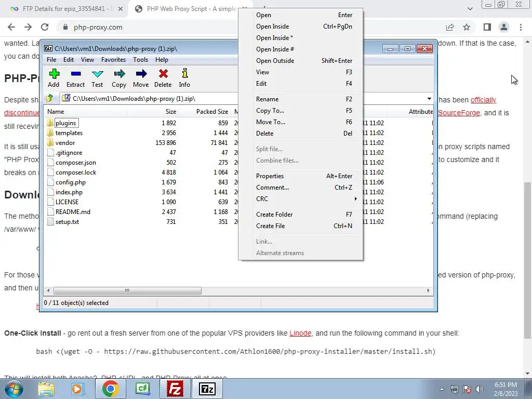Image resolution: width=532 pixels, height=399 pixels.
Task: Open Chrome tab search chevron
Action: [470, 9]
